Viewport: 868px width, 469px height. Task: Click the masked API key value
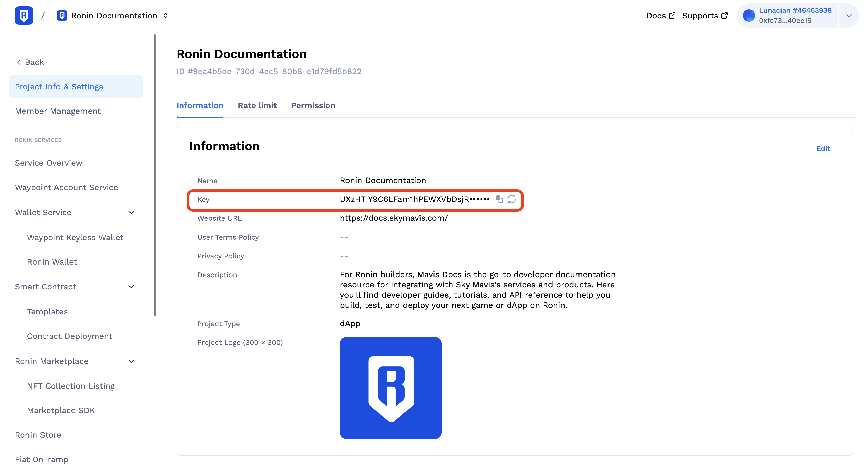point(414,199)
